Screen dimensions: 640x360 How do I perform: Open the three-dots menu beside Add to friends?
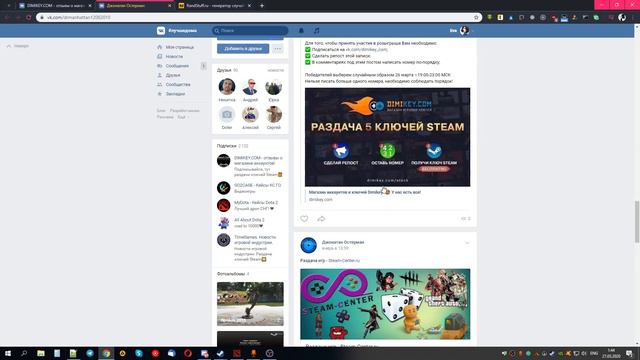point(278,49)
